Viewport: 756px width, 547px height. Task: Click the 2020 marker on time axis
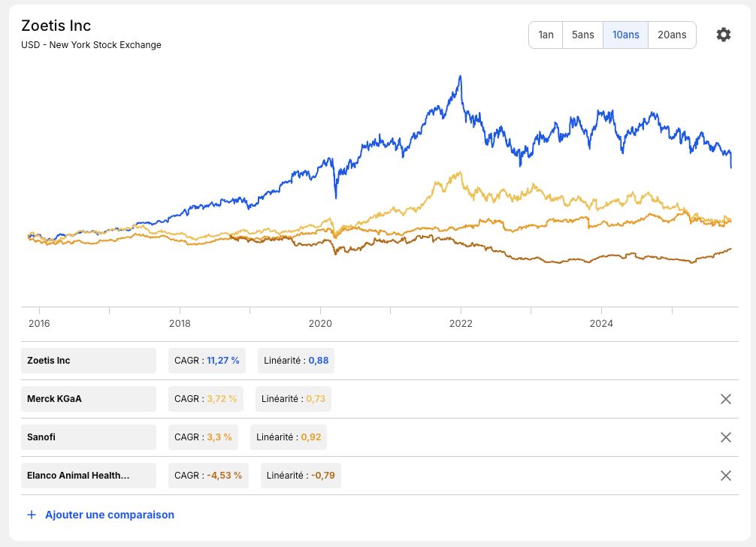tap(320, 323)
